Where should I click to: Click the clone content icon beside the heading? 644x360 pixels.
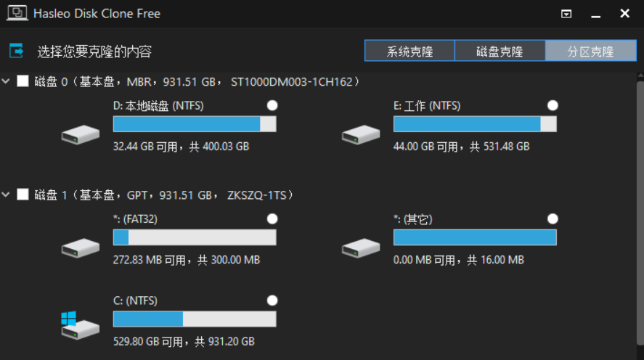17,51
